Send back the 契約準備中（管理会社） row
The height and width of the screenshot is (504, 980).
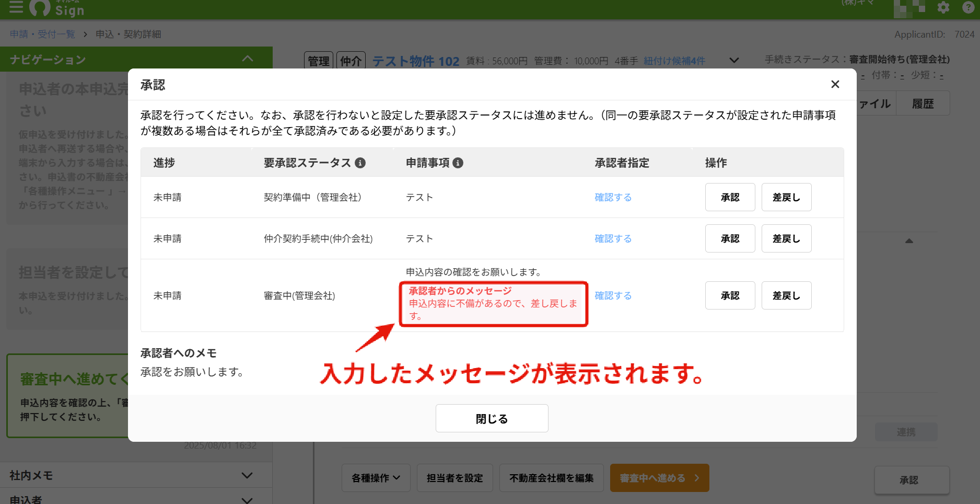pyautogui.click(x=786, y=197)
